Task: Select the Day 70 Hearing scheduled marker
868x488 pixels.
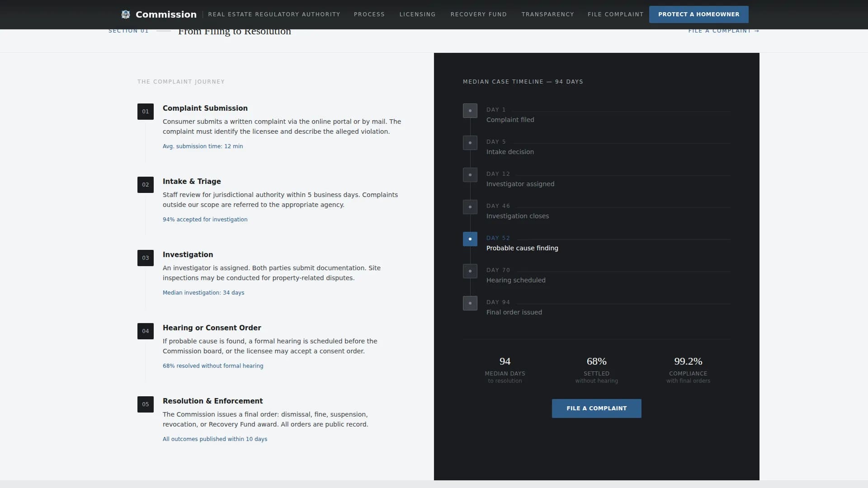Action: (x=470, y=271)
